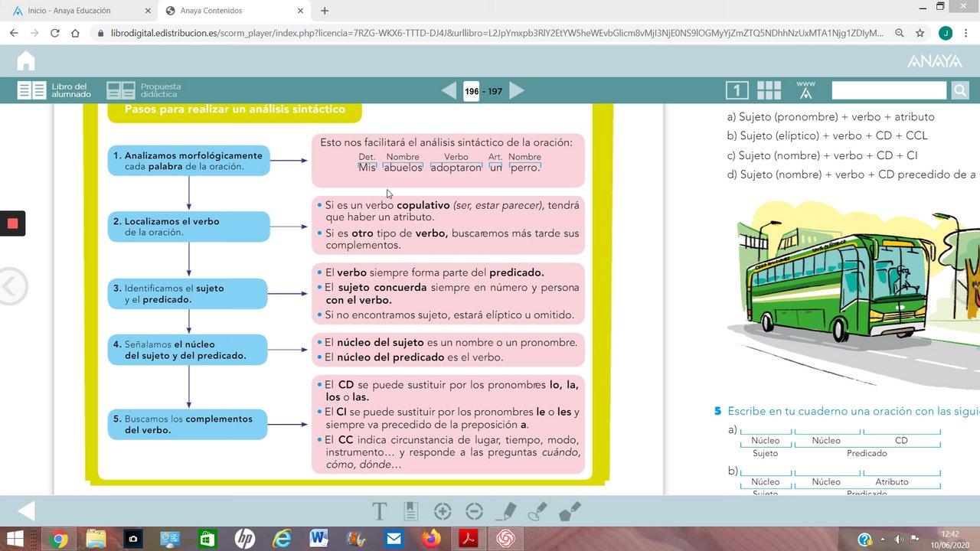Open File Explorer from the taskbar
The width and height of the screenshot is (980, 551).
pos(96,539)
